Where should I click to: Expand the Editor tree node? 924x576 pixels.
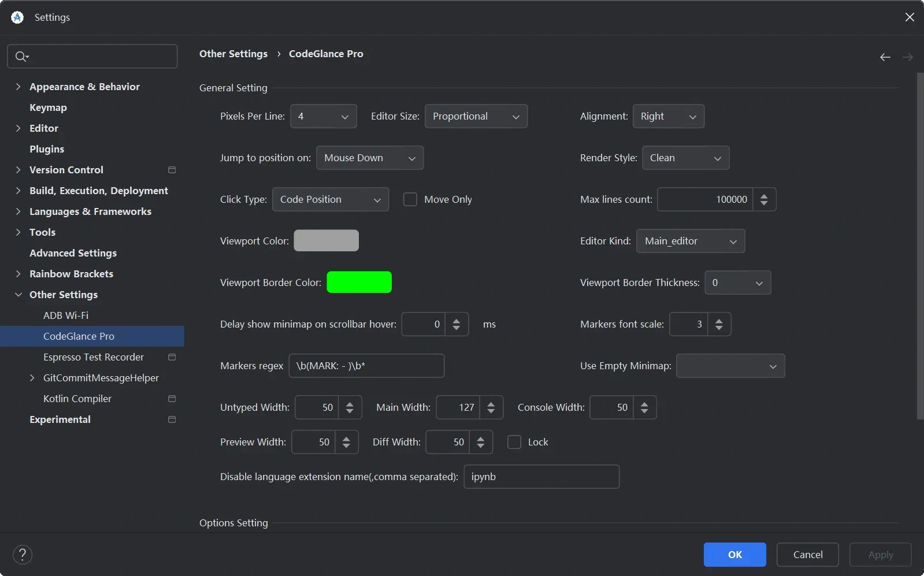18,128
